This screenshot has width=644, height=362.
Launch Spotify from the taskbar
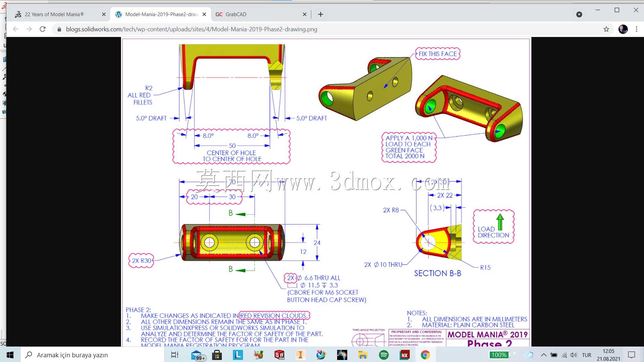pyautogui.click(x=384, y=355)
